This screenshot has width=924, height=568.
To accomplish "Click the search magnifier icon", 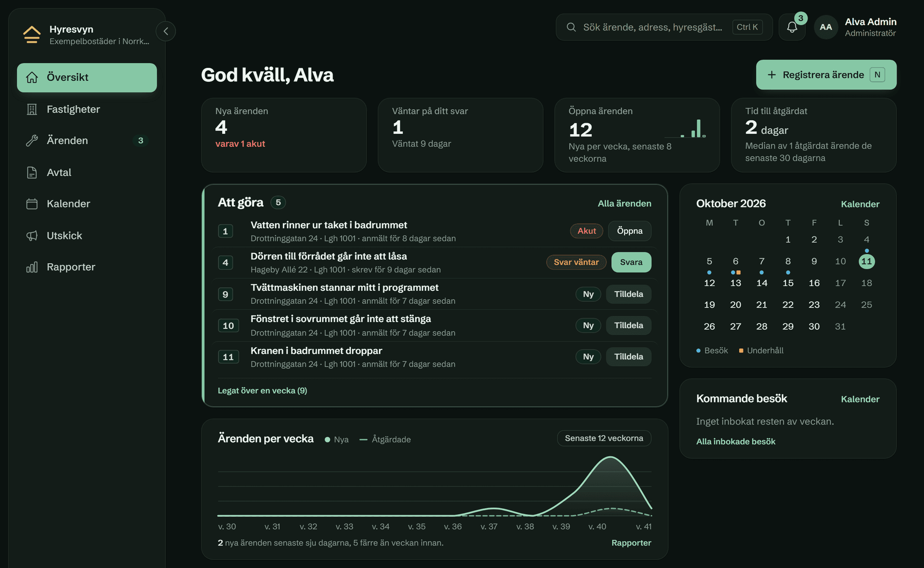I will tap(571, 27).
